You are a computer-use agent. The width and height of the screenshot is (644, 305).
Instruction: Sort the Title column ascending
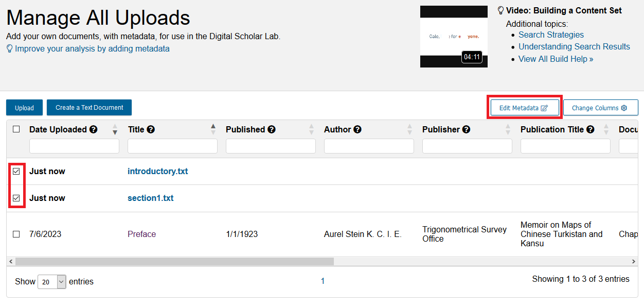point(213,126)
